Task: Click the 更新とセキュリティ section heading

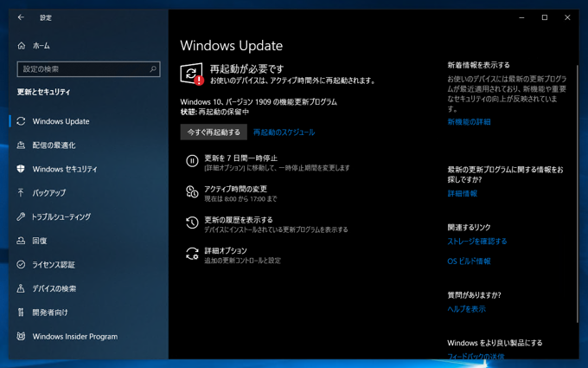Action: [x=43, y=92]
